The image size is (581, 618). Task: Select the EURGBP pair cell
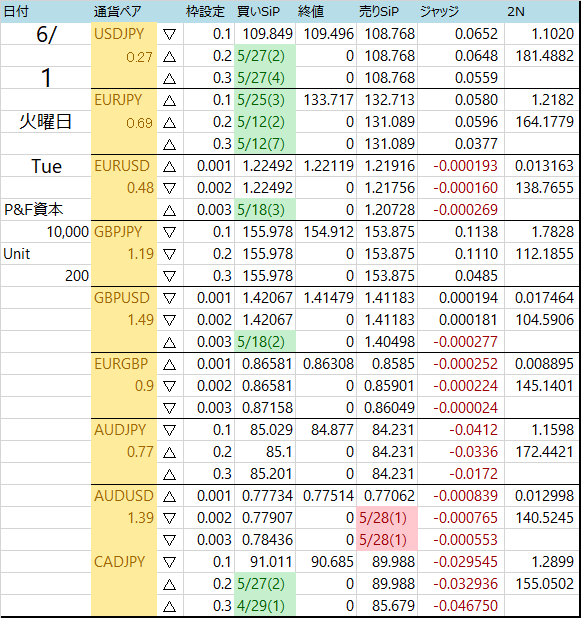coord(124,364)
